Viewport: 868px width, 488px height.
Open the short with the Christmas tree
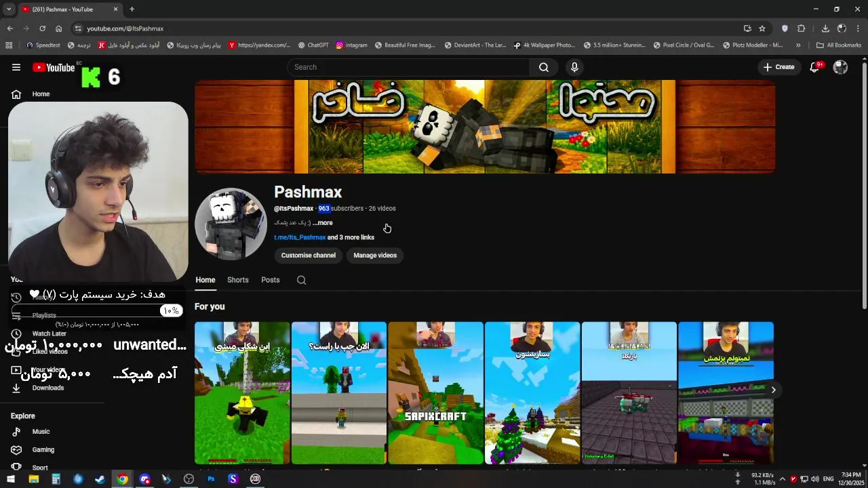coord(532,393)
